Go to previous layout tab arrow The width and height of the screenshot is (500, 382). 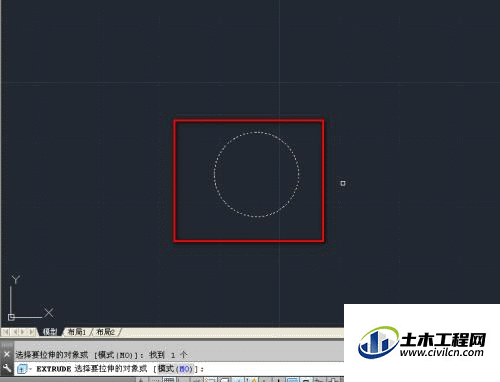click(x=15, y=332)
